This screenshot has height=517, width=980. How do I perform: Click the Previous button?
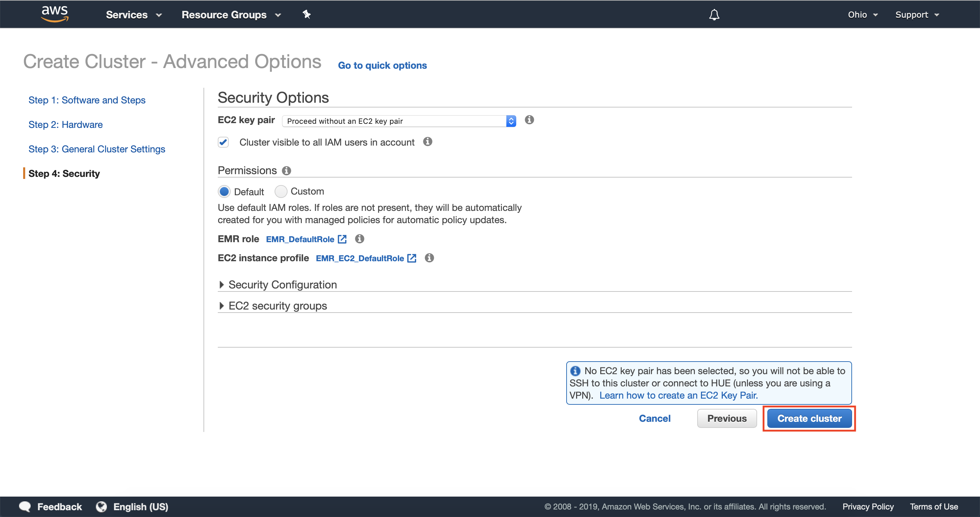point(726,418)
